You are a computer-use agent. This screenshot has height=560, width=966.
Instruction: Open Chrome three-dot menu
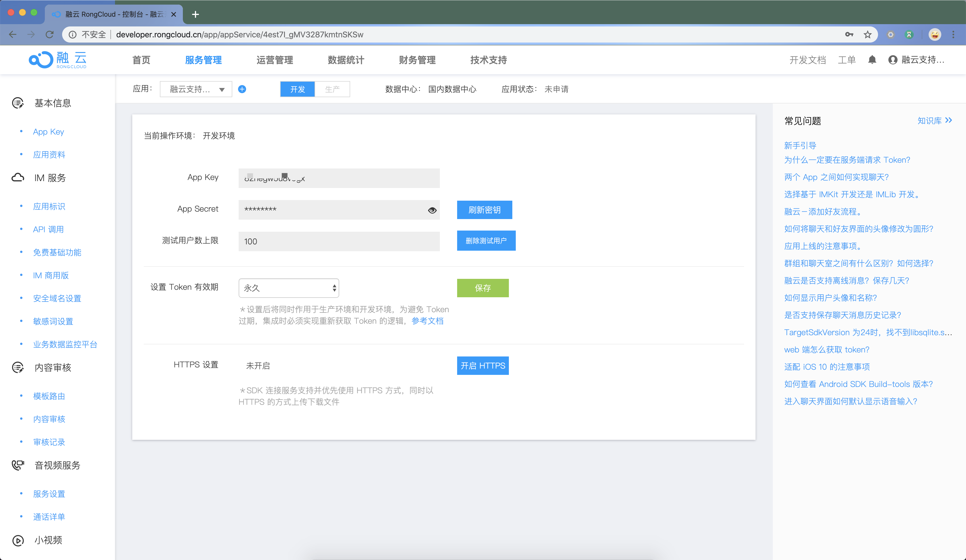[953, 34]
